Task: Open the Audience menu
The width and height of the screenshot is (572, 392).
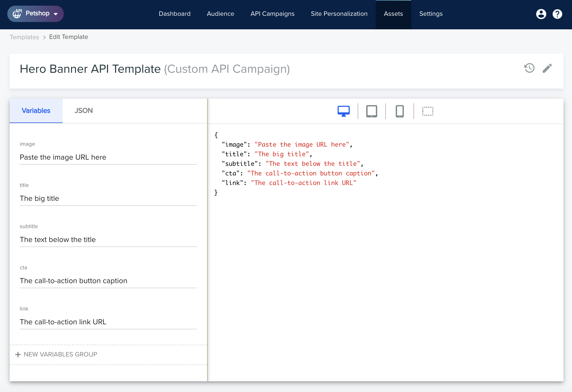Action: coord(221,14)
